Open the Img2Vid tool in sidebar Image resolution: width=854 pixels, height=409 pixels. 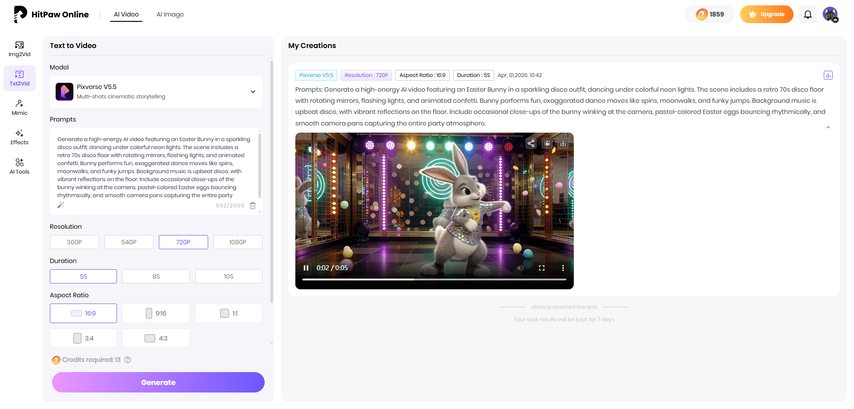pyautogui.click(x=19, y=49)
